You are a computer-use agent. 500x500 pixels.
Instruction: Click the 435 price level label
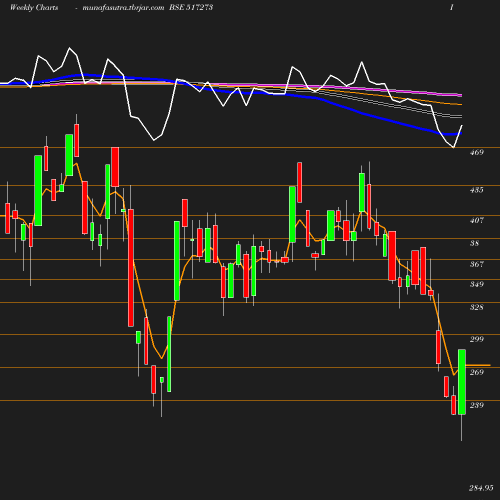[x=476, y=190]
